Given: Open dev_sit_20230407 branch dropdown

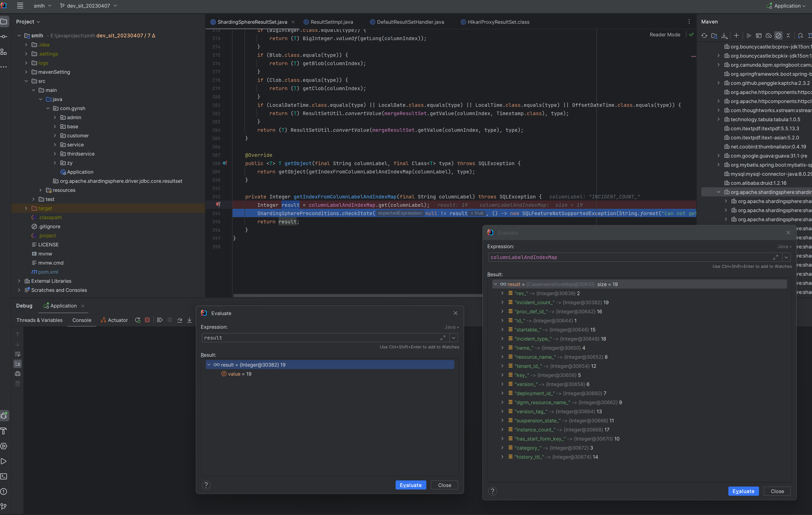Looking at the screenshot, I should click(88, 6).
